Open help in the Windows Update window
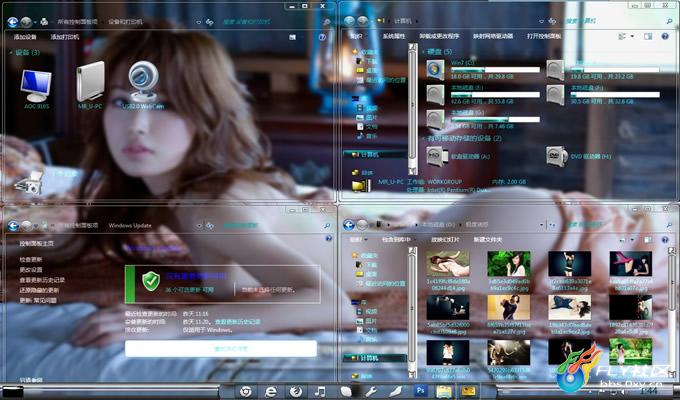The height and width of the screenshot is (400, 680). point(328,239)
